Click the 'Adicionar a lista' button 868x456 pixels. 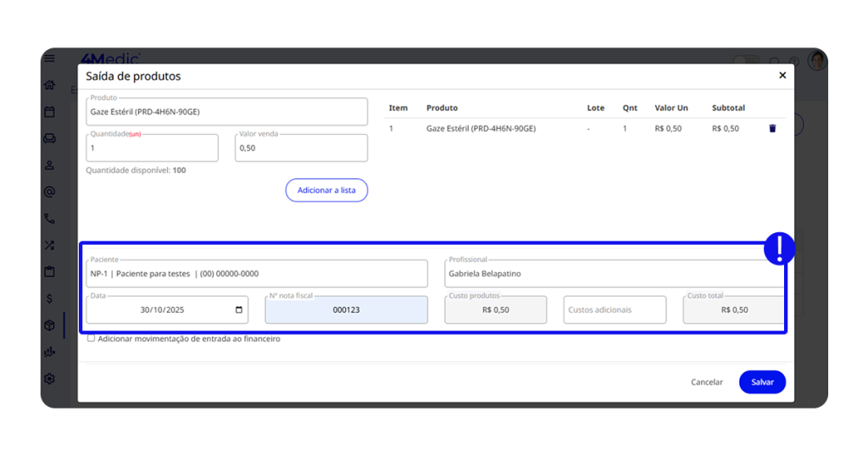click(x=326, y=191)
